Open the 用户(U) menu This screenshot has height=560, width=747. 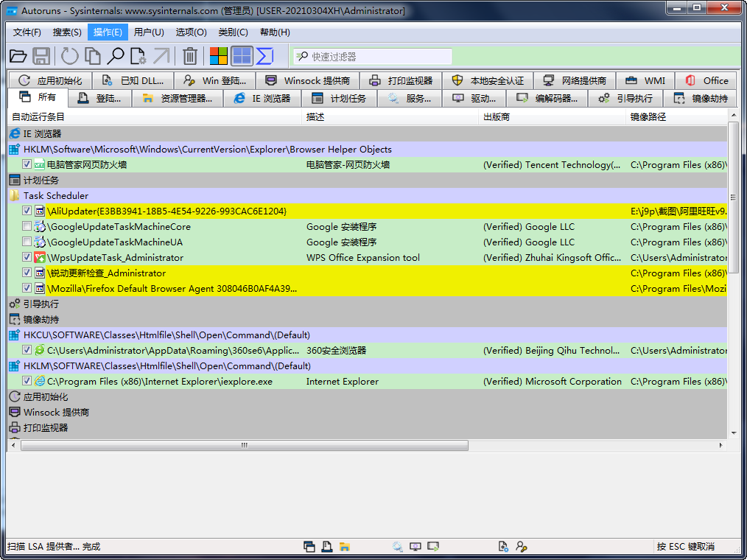[149, 32]
